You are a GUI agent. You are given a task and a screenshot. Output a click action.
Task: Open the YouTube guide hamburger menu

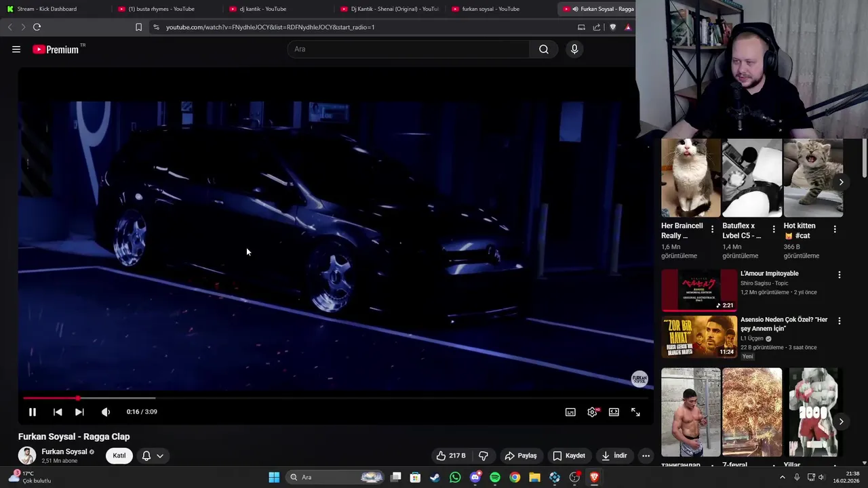point(16,49)
